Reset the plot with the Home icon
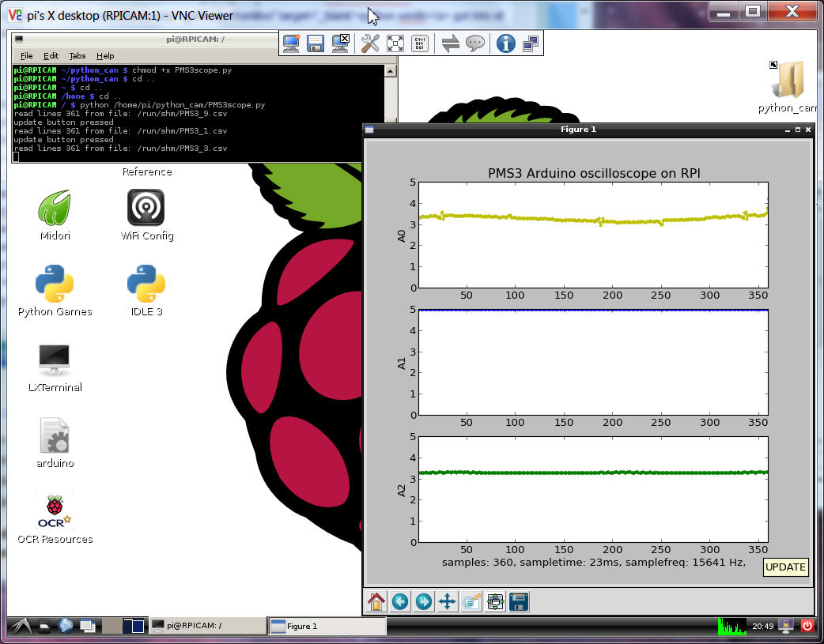 pyautogui.click(x=376, y=601)
